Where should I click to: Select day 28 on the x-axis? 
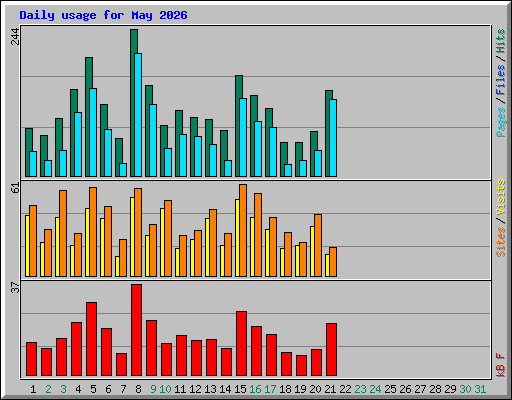[x=435, y=389]
